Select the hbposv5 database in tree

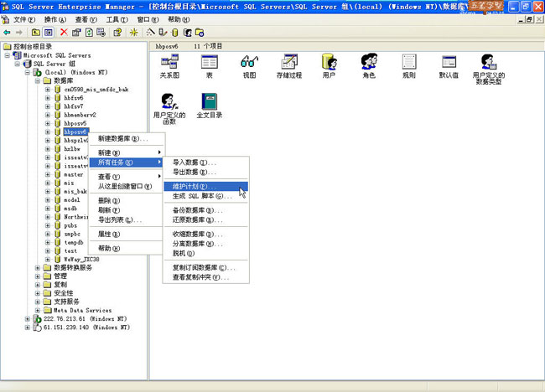[75, 123]
